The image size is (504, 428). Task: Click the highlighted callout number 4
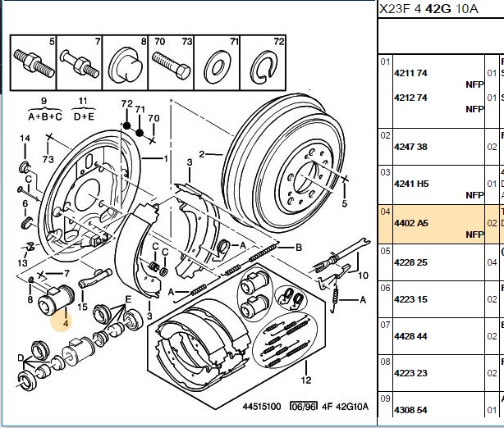click(x=66, y=323)
